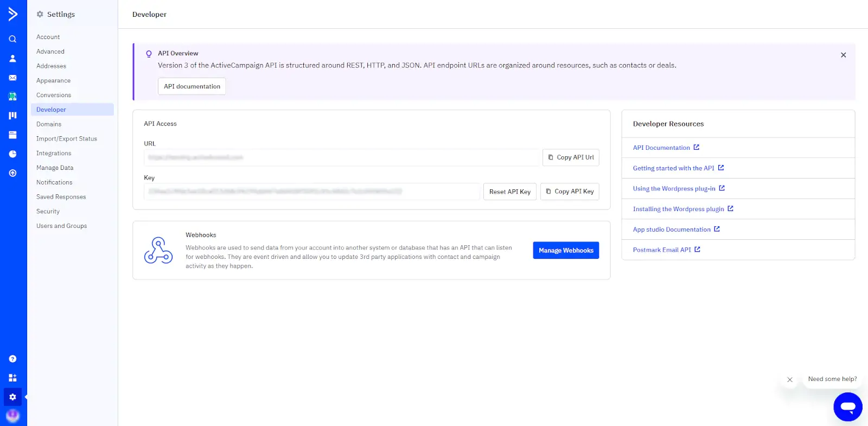Click Manage Webhooks button

pyautogui.click(x=566, y=251)
